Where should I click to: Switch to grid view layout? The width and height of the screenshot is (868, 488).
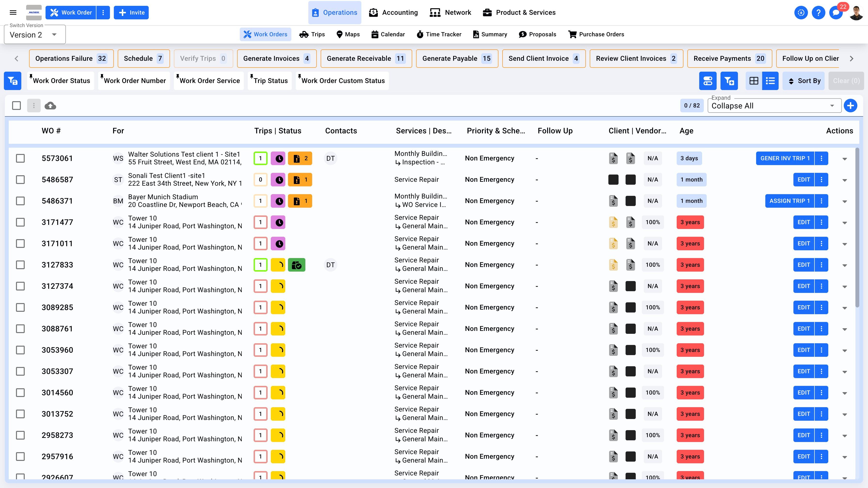point(753,81)
